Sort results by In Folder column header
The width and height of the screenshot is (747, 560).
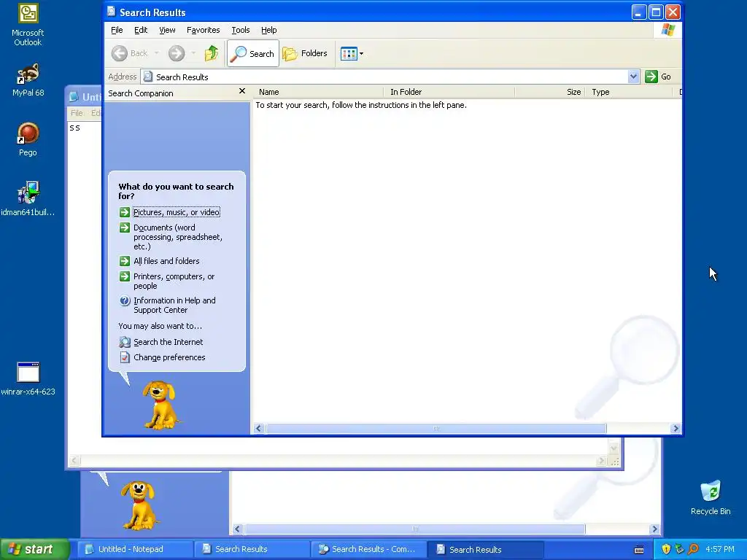click(x=449, y=92)
